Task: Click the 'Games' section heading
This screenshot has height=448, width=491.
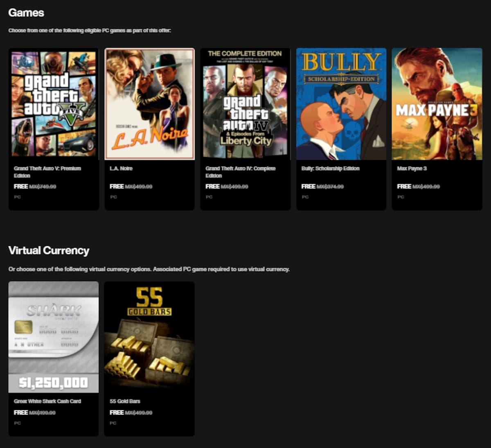Action: [x=26, y=13]
